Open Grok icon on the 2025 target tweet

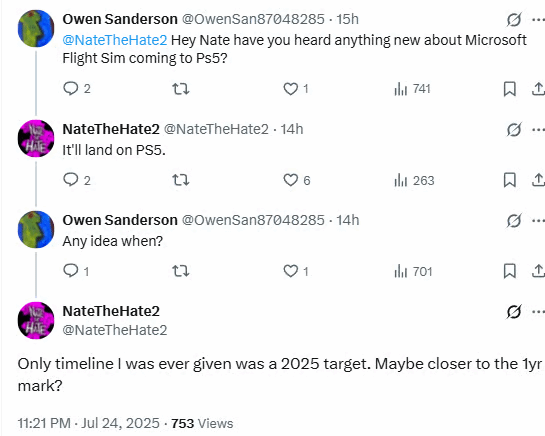click(x=514, y=312)
